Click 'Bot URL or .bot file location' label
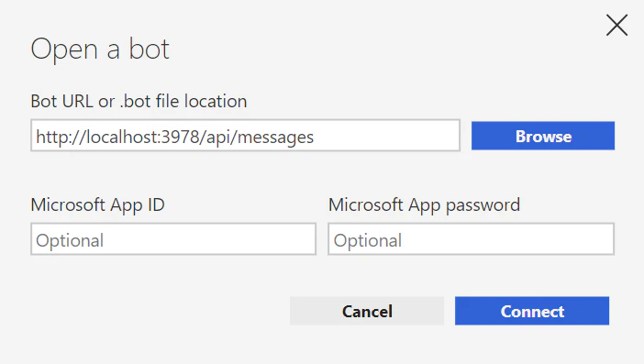This screenshot has height=364, width=644. pyautogui.click(x=139, y=101)
